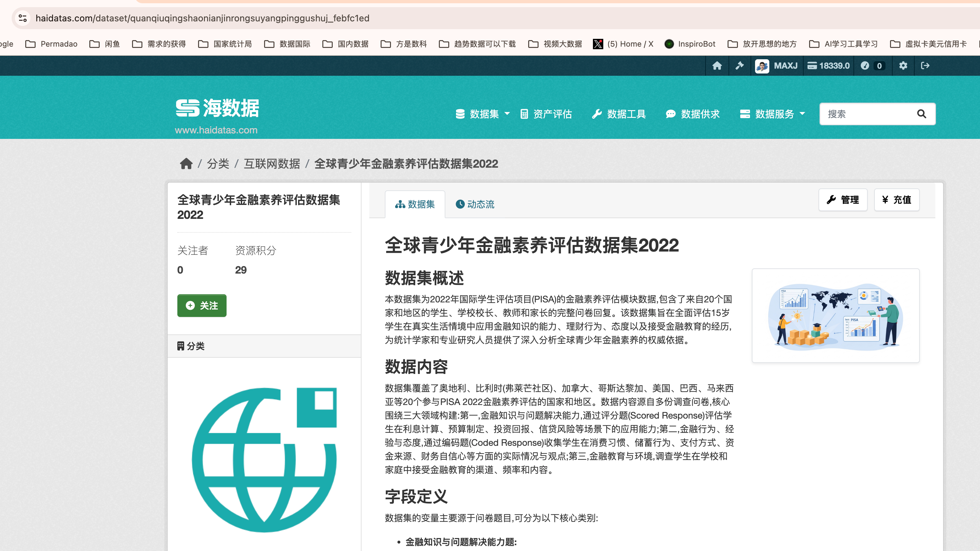
Task: Click the MAXJ user avatar
Action: tap(762, 66)
